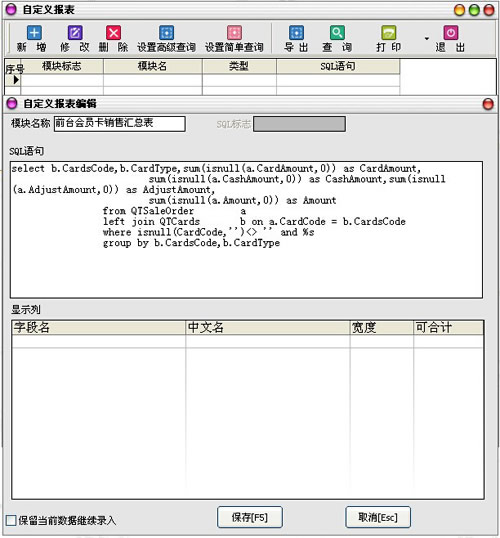This screenshot has height=538, width=500.
Task: Open 设置高级查询 advanced query settings
Action: coord(166,33)
